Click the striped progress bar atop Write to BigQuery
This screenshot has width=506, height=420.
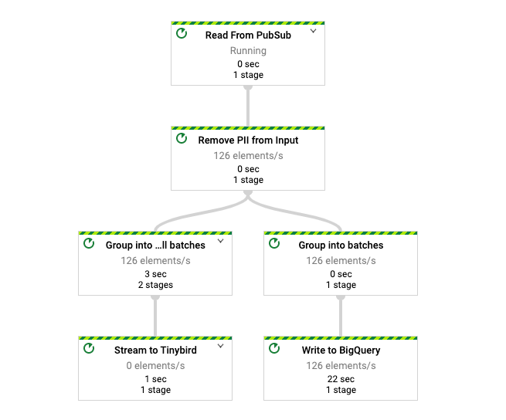click(x=341, y=338)
